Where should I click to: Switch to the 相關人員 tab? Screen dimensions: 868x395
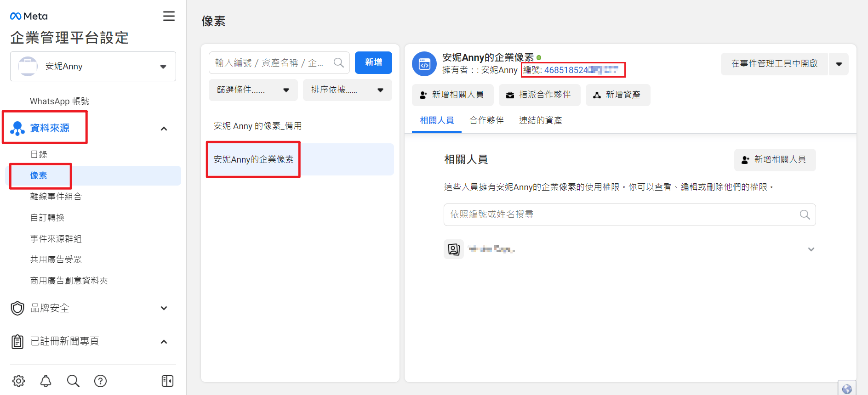(437, 120)
